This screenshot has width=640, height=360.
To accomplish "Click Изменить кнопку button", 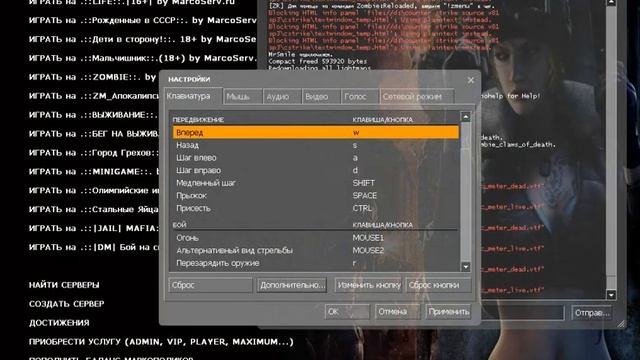I will (369, 285).
